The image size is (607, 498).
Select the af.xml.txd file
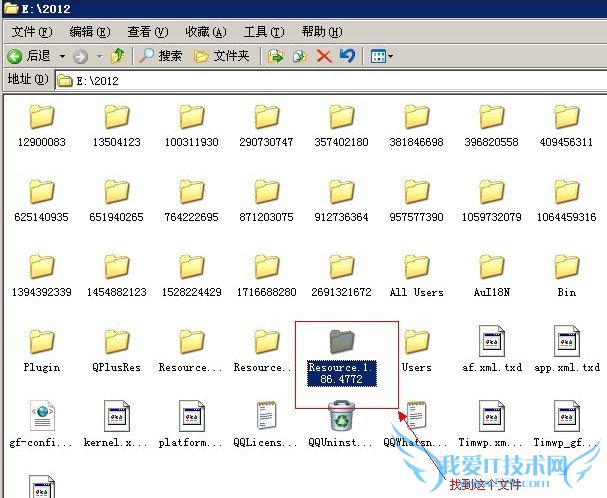pyautogui.click(x=492, y=349)
